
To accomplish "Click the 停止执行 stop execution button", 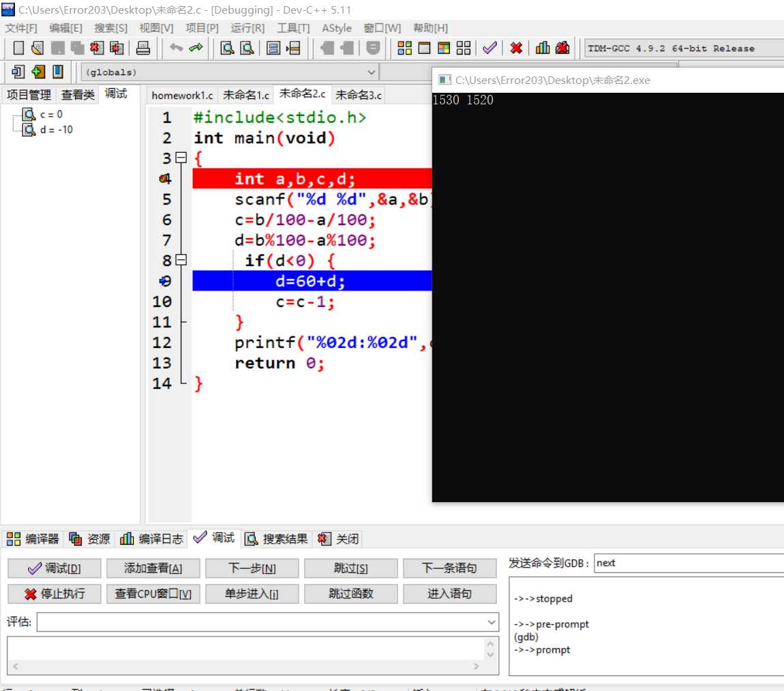I will click(55, 594).
